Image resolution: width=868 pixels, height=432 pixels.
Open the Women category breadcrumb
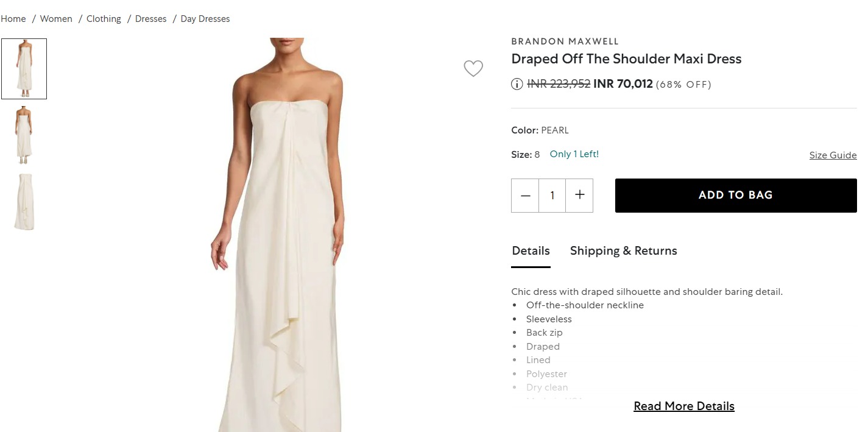[x=55, y=18]
